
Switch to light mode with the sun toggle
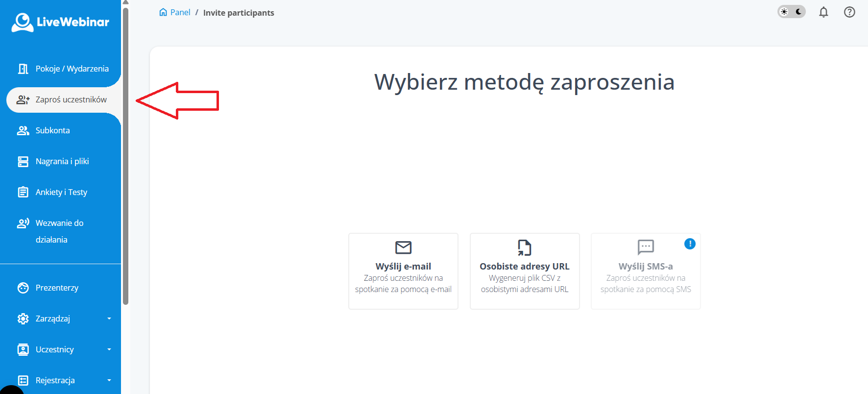coord(784,12)
